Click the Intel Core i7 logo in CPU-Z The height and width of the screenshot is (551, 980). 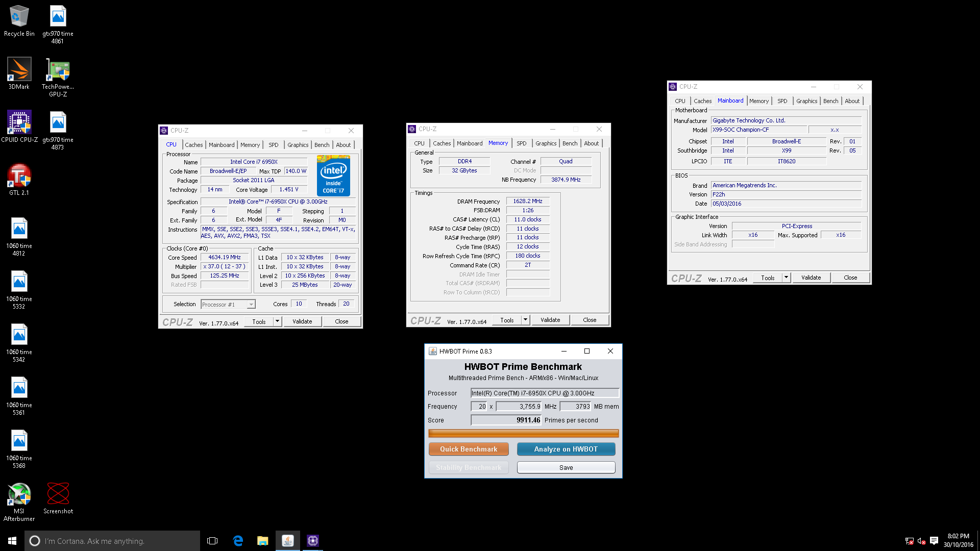[x=333, y=176]
